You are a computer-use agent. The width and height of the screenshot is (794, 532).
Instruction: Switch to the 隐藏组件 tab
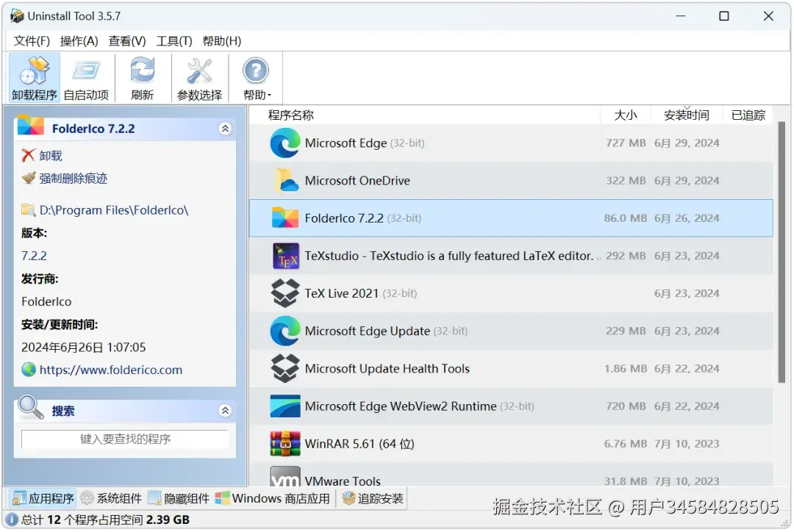[179, 499]
